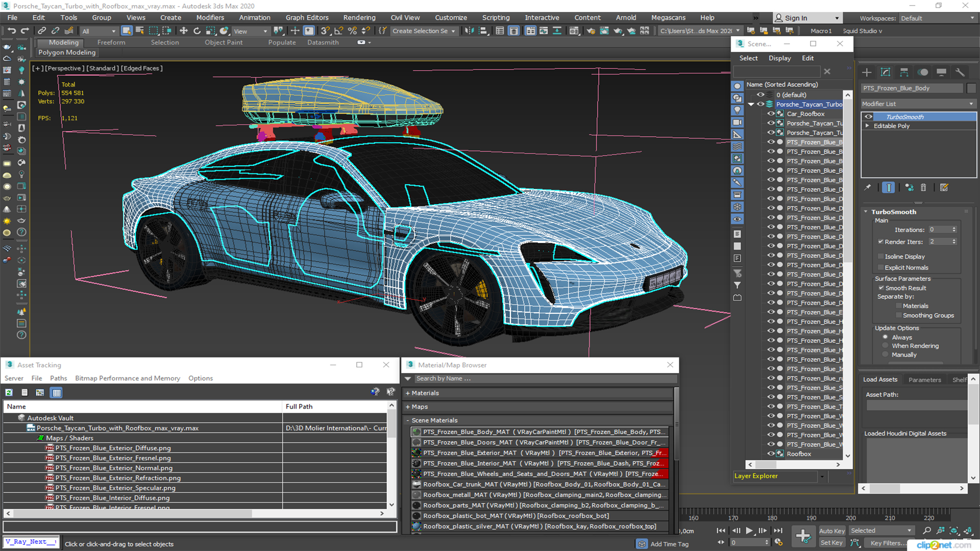Open Display menu in Scene Explorer

(780, 59)
